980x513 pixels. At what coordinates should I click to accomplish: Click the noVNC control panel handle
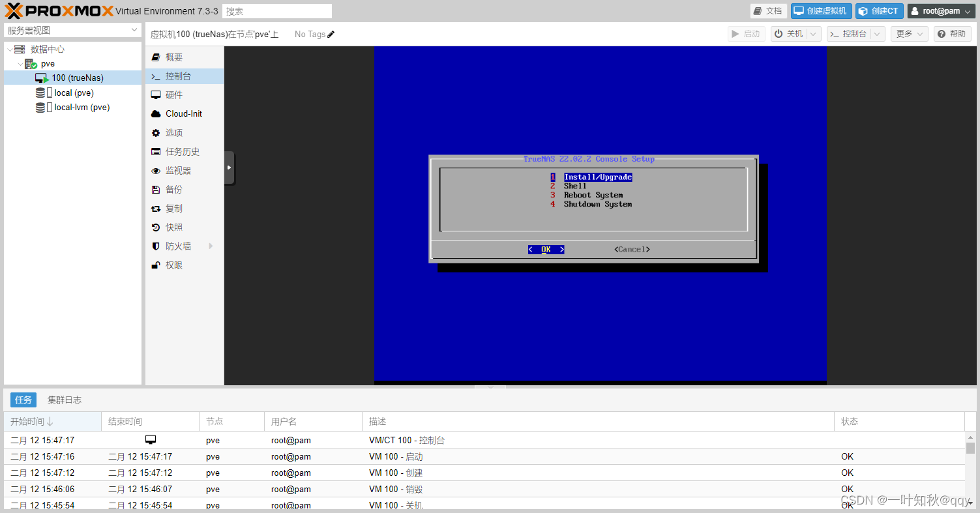[x=229, y=168]
